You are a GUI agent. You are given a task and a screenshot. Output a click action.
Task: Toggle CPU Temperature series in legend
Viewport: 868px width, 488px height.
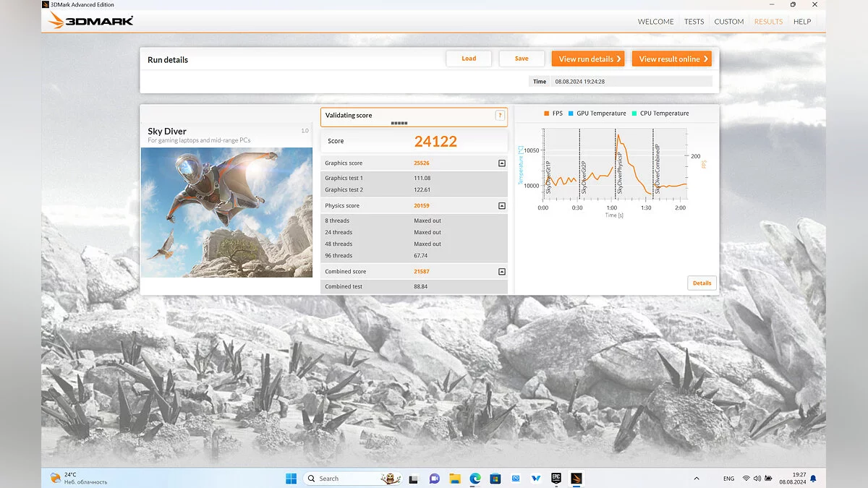point(660,114)
